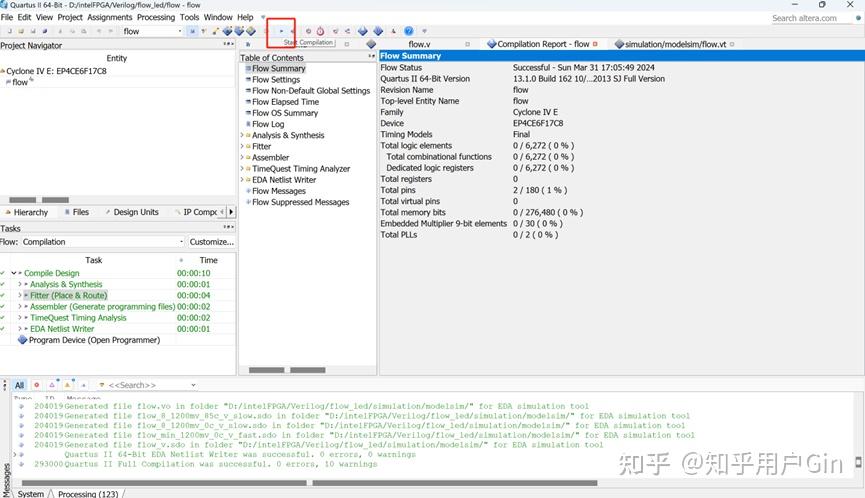This screenshot has width=865, height=498.
Task: Click the Undo toolbar icon
Action: click(x=99, y=31)
